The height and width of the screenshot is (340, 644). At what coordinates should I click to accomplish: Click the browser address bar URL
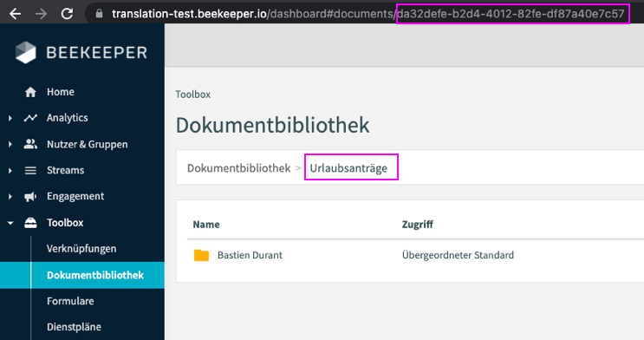pyautogui.click(x=368, y=14)
